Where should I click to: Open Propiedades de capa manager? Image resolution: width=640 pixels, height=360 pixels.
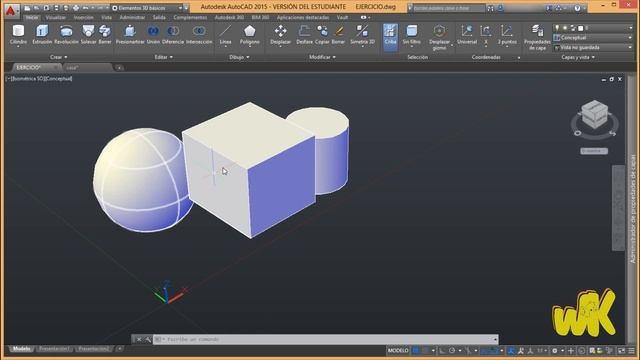pyautogui.click(x=537, y=37)
